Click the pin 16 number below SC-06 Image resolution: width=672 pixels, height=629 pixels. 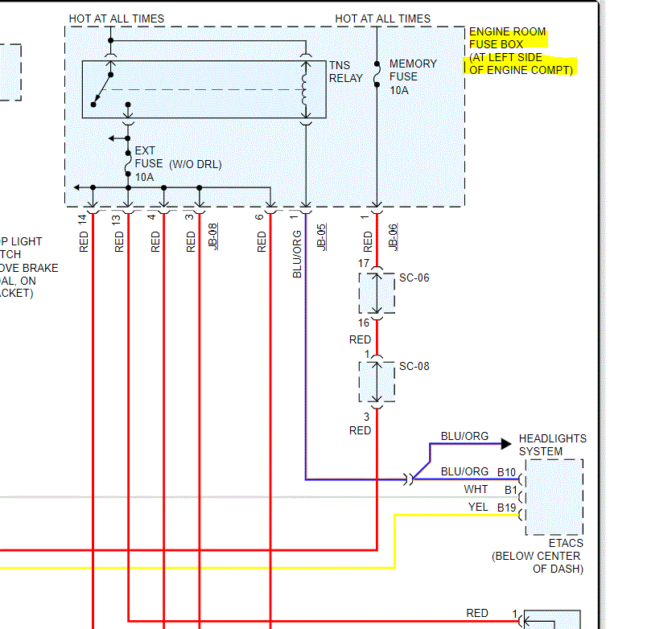364,323
